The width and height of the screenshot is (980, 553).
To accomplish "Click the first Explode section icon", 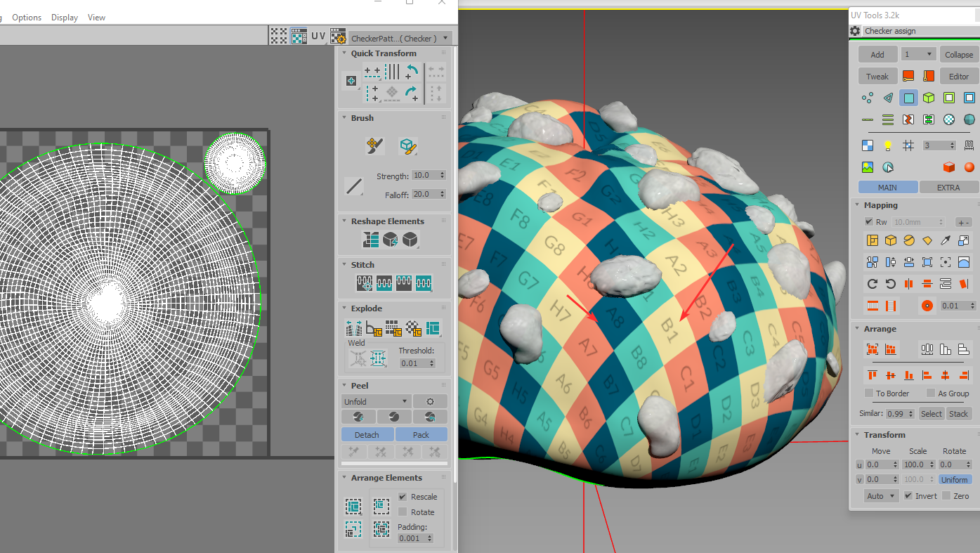I will pyautogui.click(x=353, y=328).
